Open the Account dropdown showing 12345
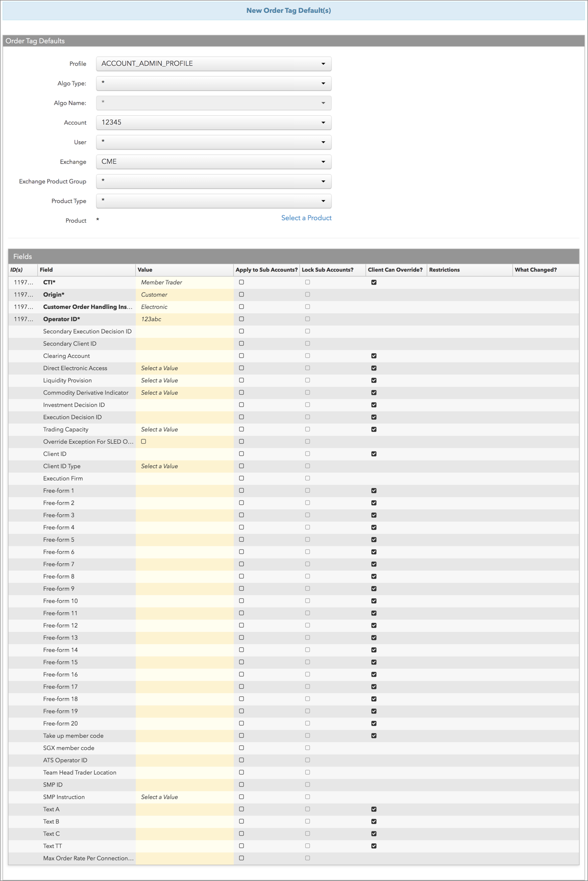 (x=214, y=123)
